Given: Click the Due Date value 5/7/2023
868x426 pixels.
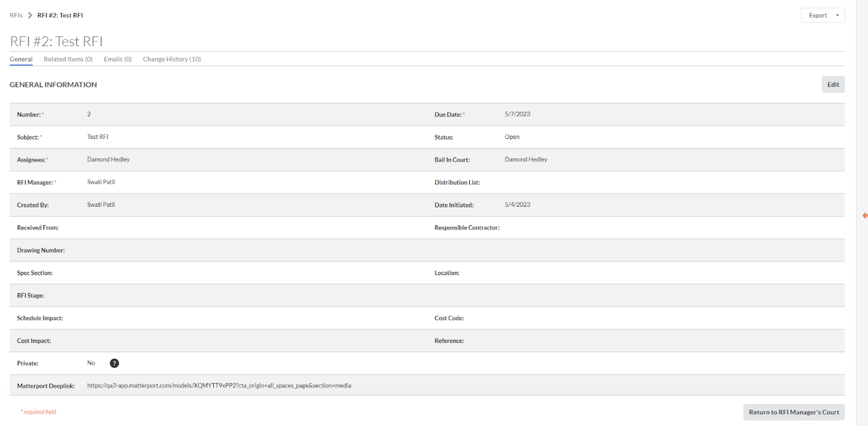Looking at the screenshot, I should 517,114.
